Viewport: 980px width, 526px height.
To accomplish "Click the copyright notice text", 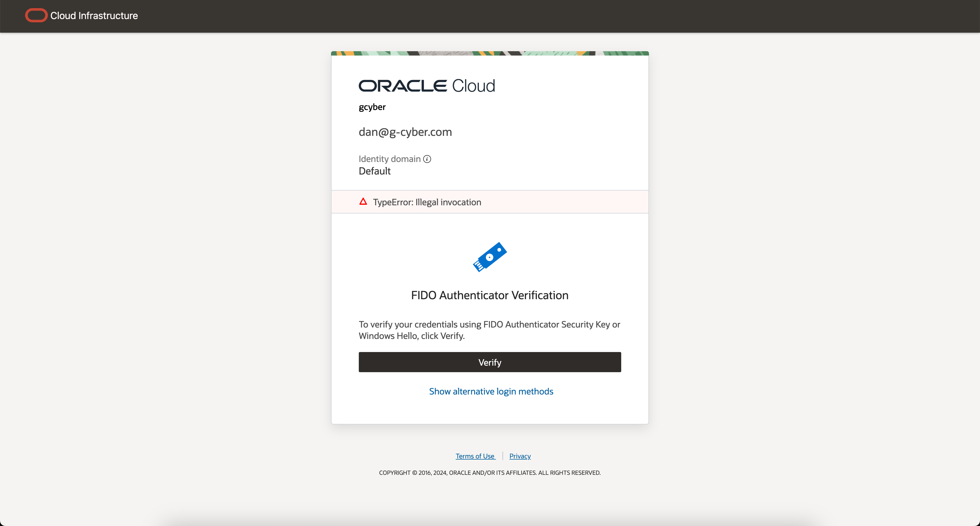I will tap(490, 473).
